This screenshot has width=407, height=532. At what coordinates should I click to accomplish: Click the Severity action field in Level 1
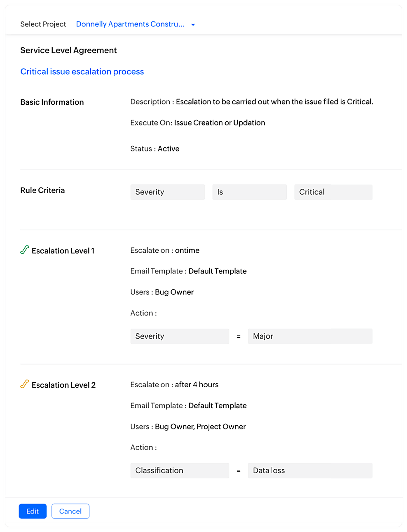(x=180, y=337)
